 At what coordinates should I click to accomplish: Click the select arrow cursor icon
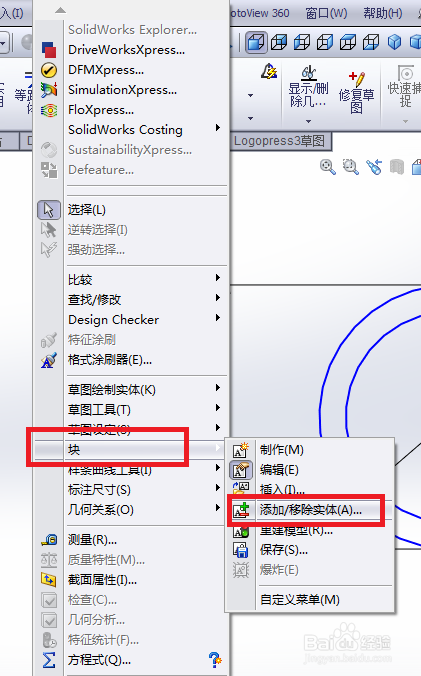pyautogui.click(x=49, y=210)
